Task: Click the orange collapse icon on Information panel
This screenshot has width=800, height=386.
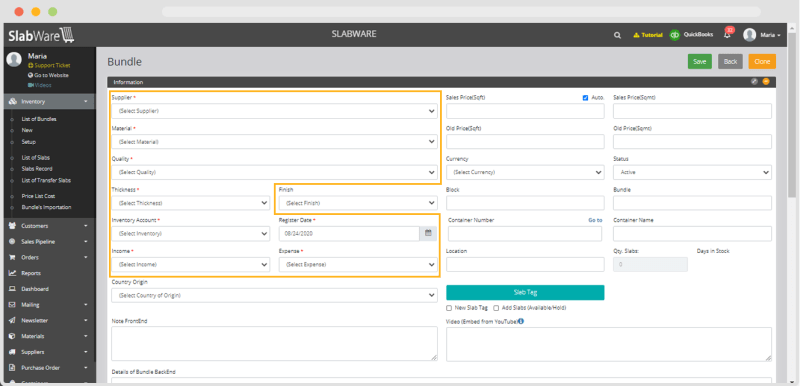Action: [x=766, y=82]
